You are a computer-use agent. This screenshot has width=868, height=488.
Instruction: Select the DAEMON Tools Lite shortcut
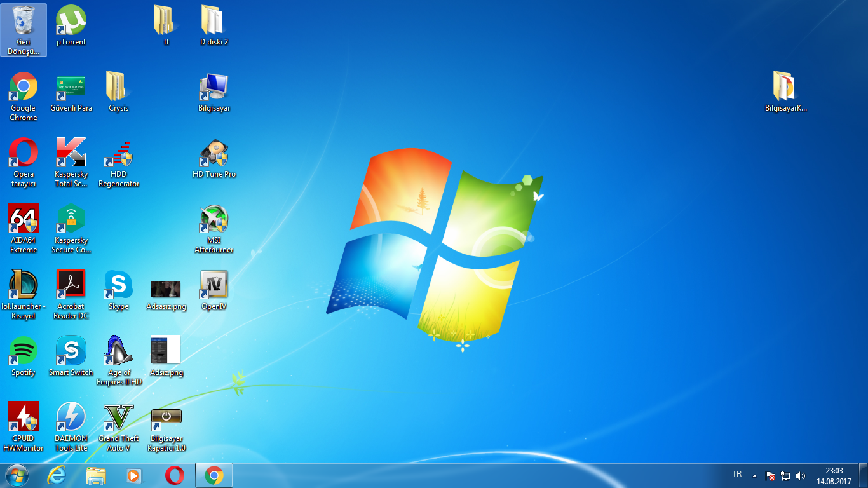point(71,426)
